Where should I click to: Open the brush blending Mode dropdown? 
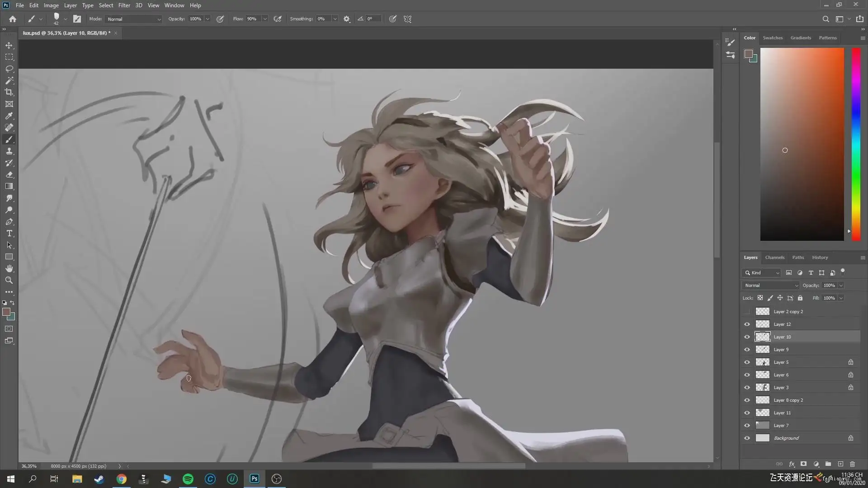pos(134,19)
